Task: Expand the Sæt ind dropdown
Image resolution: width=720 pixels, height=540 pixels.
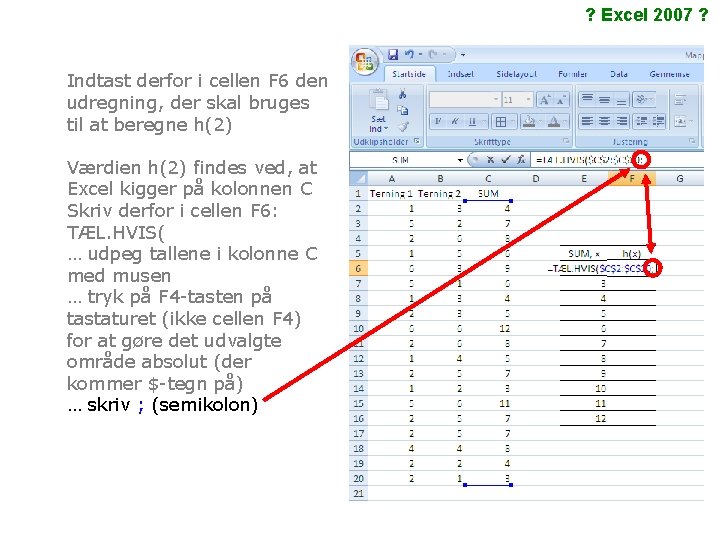Action: (379, 124)
